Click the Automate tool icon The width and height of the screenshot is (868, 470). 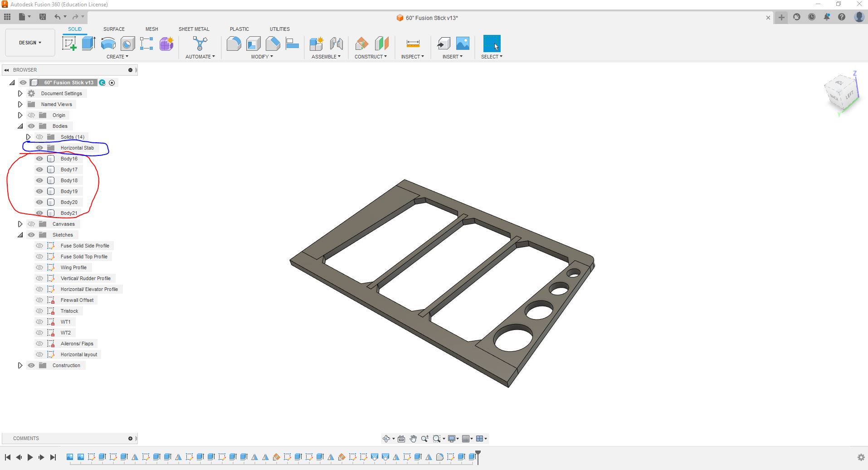tap(200, 44)
